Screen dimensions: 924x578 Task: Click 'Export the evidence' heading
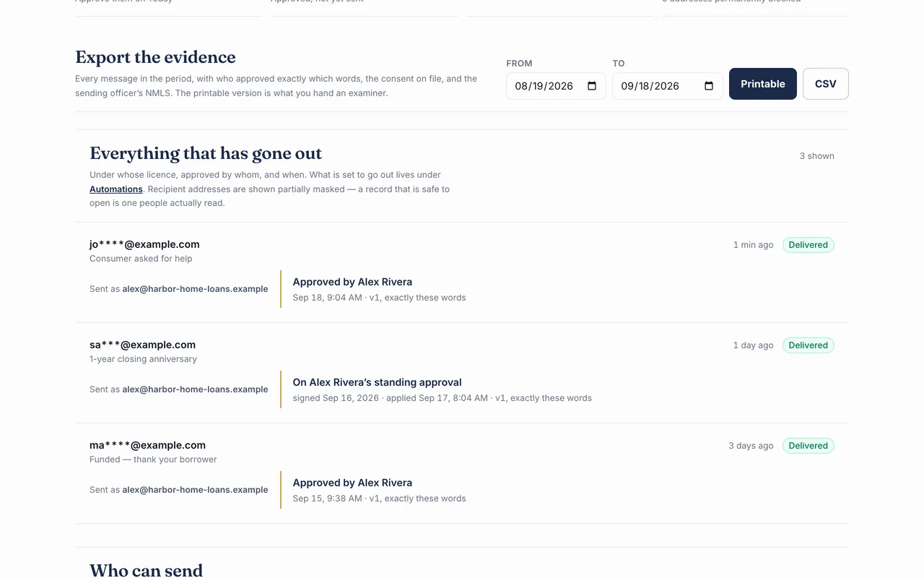tap(155, 57)
